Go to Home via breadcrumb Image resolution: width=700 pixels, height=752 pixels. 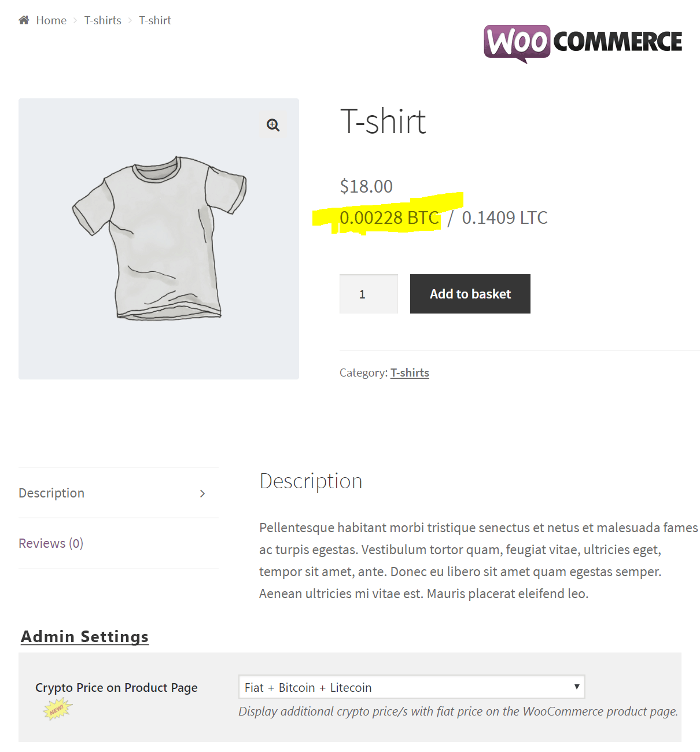pos(51,20)
